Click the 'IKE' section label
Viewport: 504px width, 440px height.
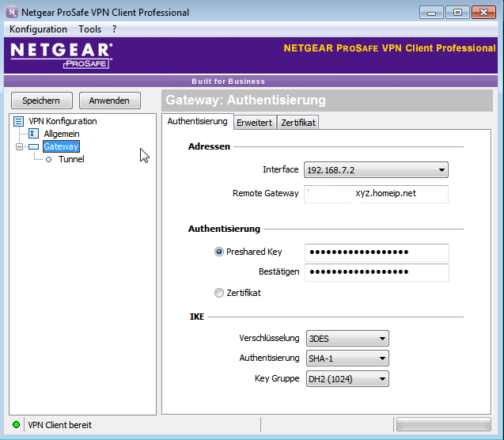pos(197,317)
